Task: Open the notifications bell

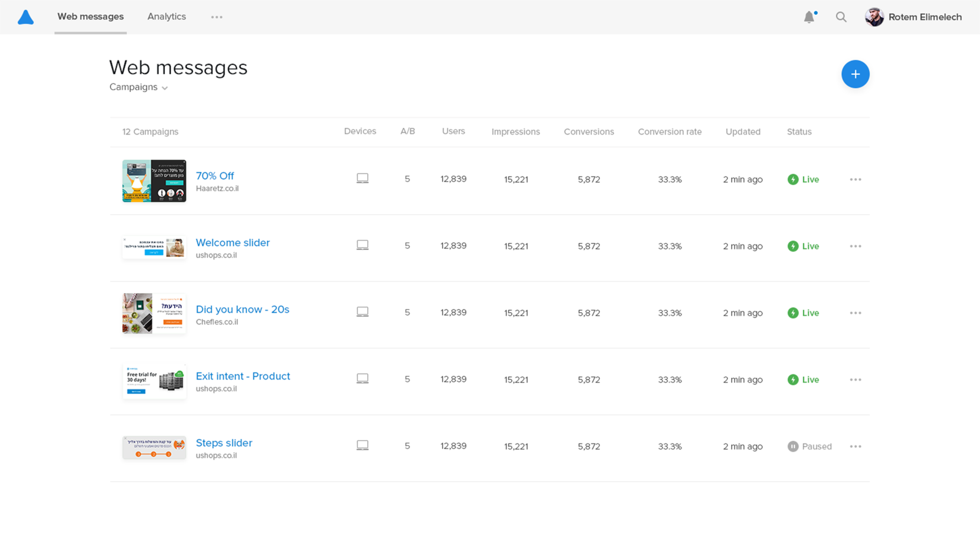Action: 809,17
